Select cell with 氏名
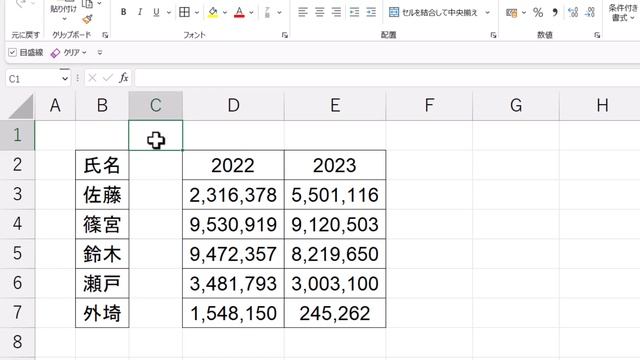 pyautogui.click(x=102, y=165)
